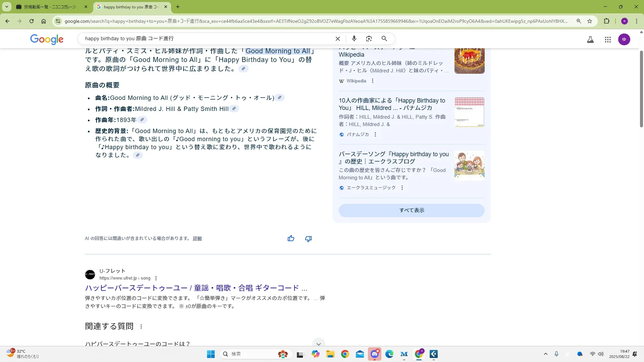Switch to the ニコニコガレージ tab
The image size is (644, 362).
(50, 7)
